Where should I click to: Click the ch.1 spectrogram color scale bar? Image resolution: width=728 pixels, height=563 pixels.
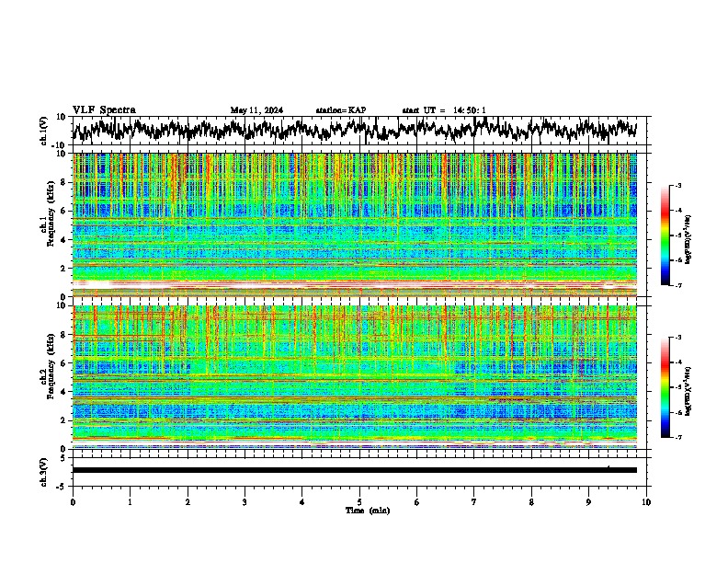pos(665,236)
